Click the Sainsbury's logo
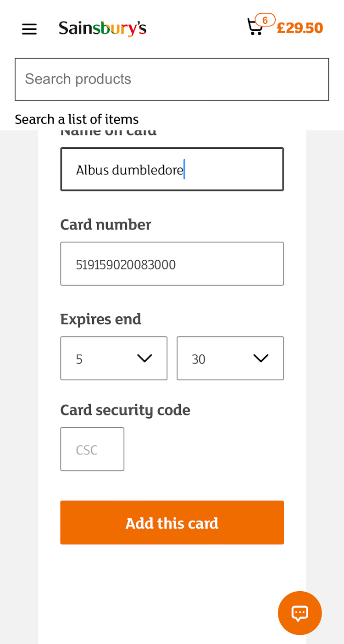Image resolution: width=344 pixels, height=644 pixels. [102, 28]
